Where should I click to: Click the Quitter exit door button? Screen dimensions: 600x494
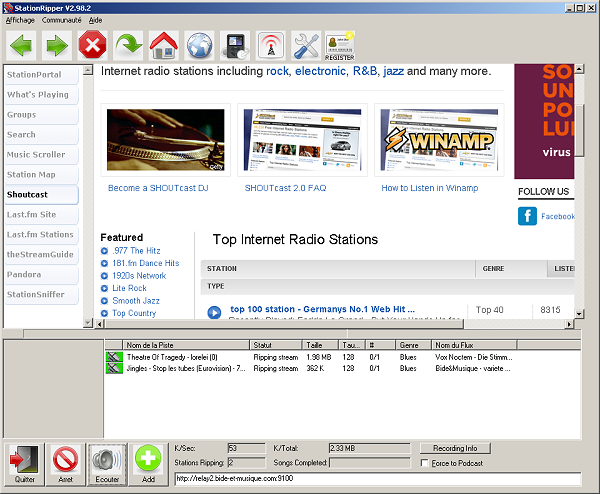pyautogui.click(x=24, y=464)
